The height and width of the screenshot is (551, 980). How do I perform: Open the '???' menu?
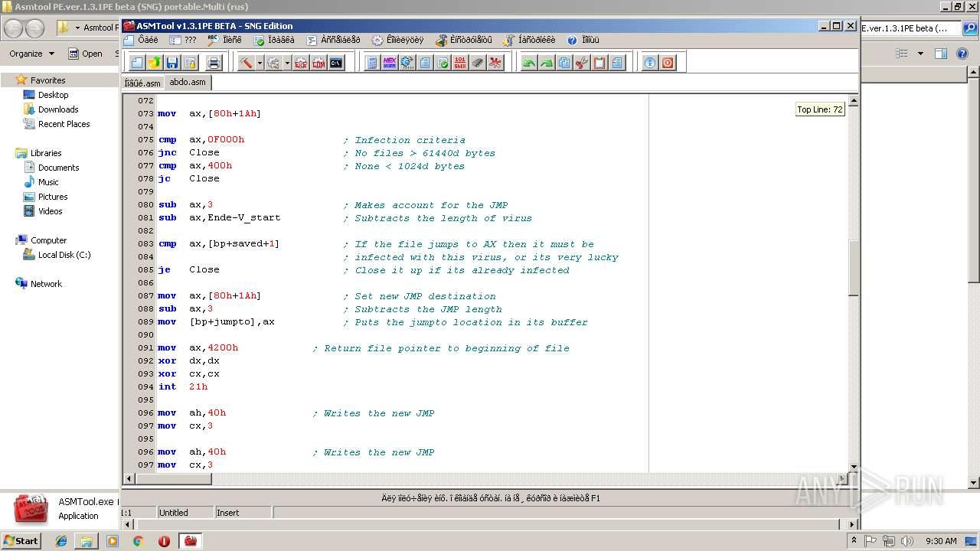click(183, 40)
